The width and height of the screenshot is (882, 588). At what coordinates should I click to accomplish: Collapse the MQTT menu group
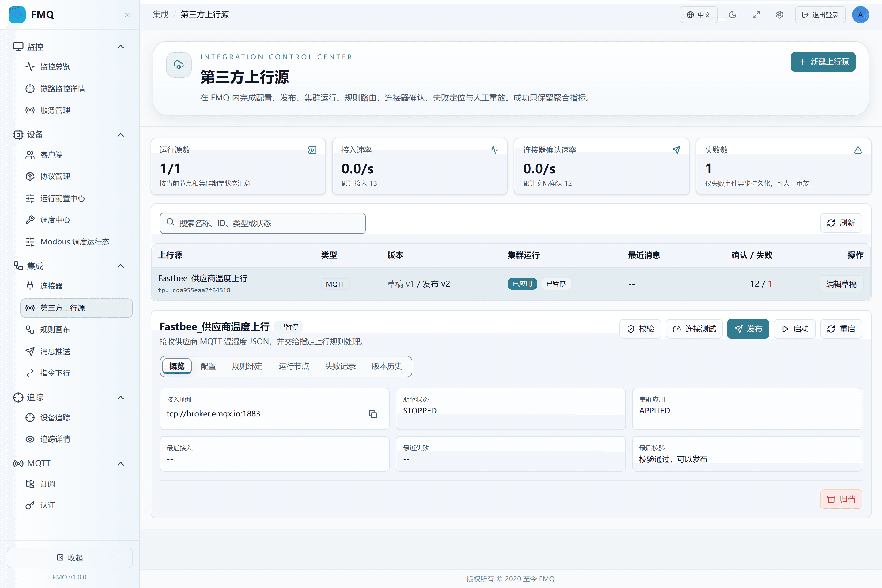121,463
